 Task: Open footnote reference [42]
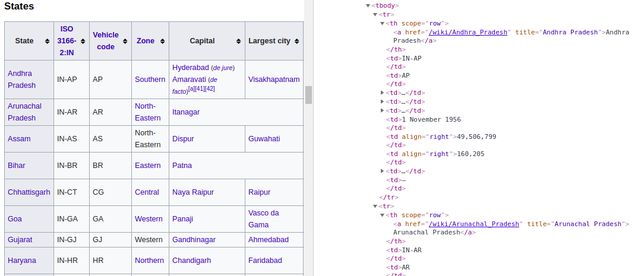click(x=210, y=88)
